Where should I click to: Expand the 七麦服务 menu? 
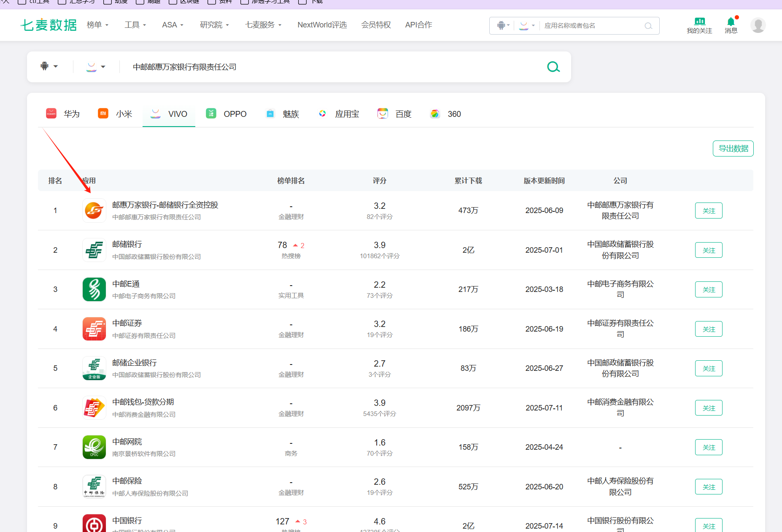point(264,25)
